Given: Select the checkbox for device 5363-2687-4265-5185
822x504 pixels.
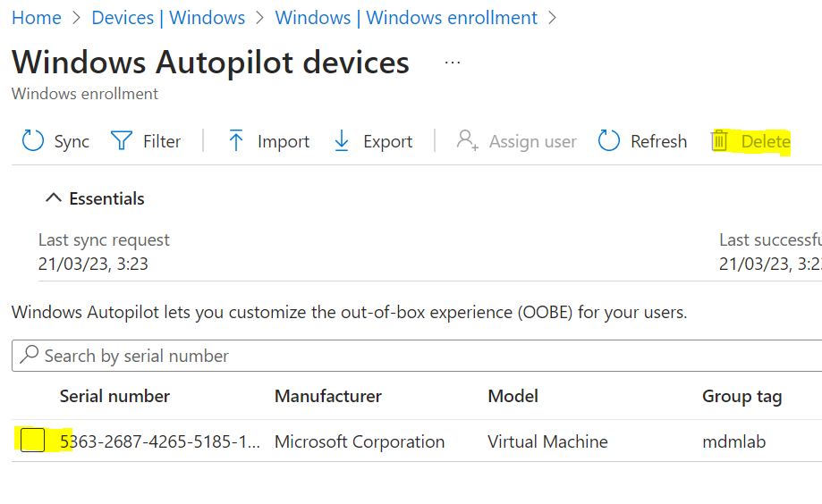Looking at the screenshot, I should pyautogui.click(x=32, y=440).
